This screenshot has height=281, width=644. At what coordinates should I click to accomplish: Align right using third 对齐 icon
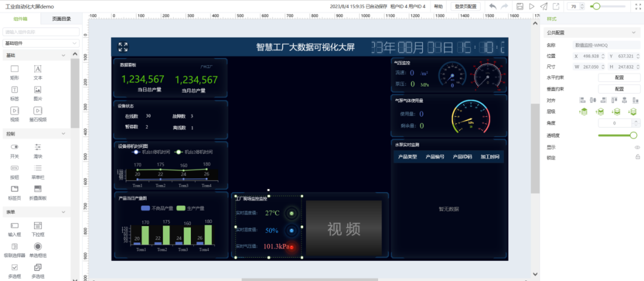pos(603,100)
